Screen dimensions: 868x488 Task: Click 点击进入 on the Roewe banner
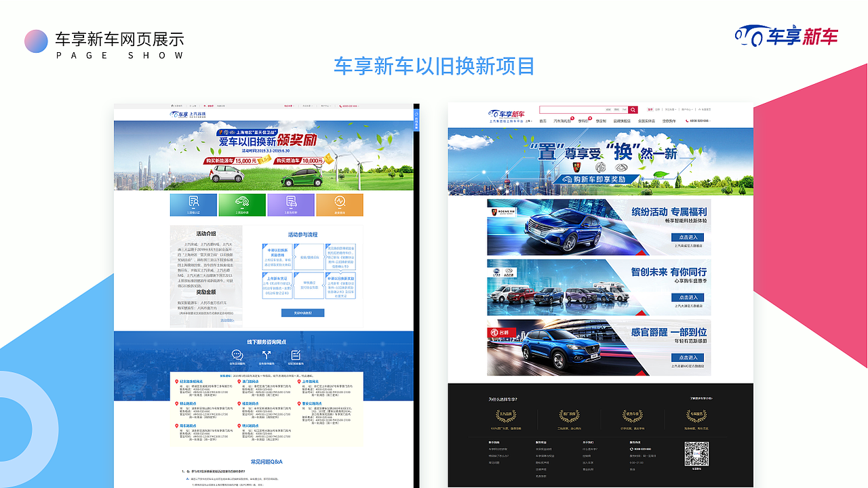[688, 237]
